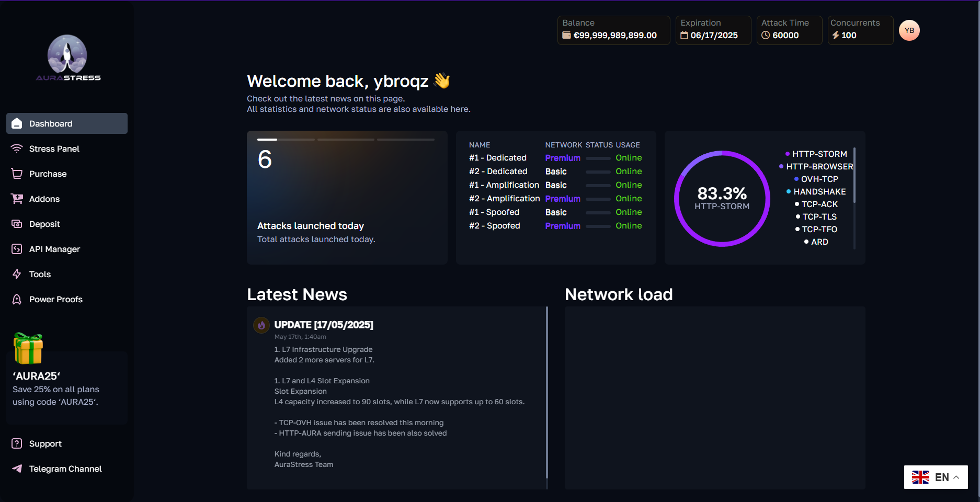Image resolution: width=980 pixels, height=502 pixels.
Task: Click the 'May 17th, 1:40am' timestamp
Action: coord(300,337)
